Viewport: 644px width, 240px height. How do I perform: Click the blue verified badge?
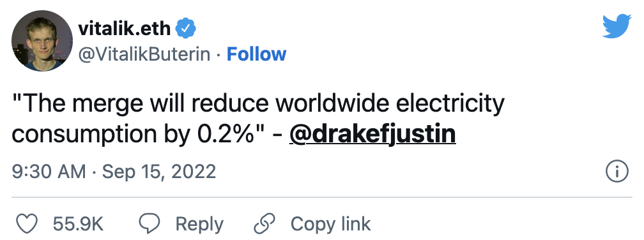(186, 28)
